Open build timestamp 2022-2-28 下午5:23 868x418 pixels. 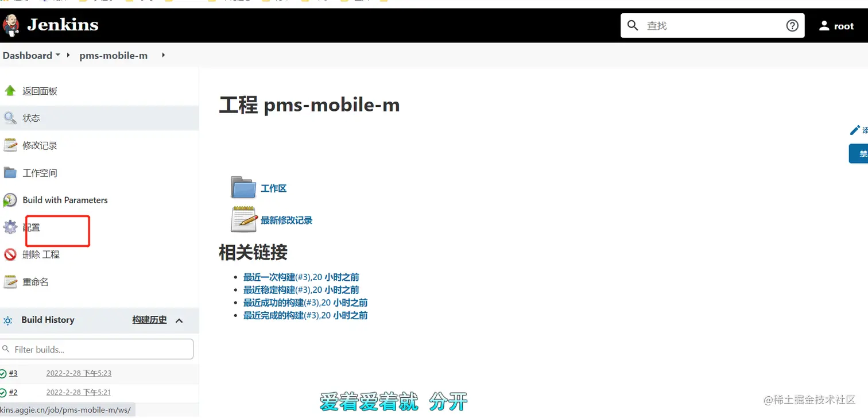tap(79, 373)
